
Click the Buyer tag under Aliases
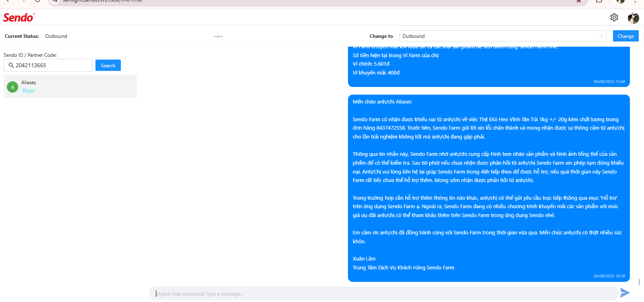(29, 91)
